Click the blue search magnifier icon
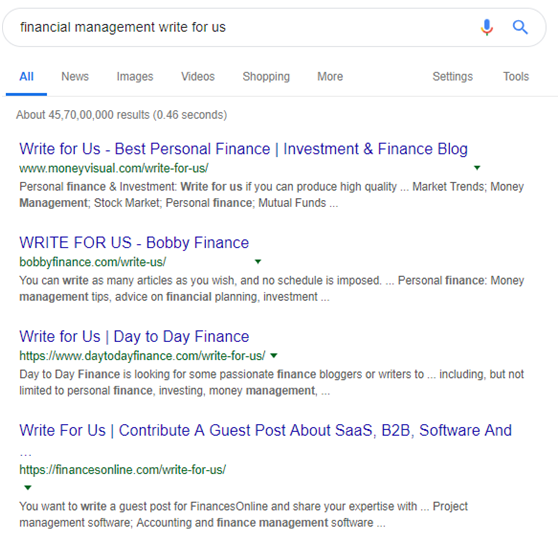Viewport: 560px width, 543px height. 520,27
